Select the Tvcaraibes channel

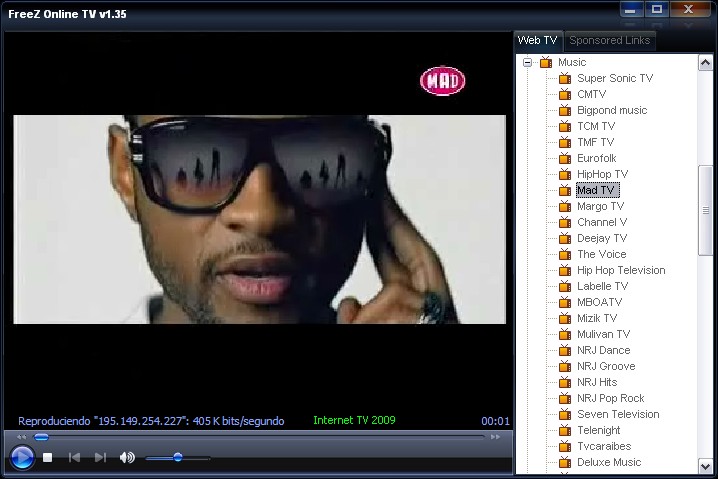[604, 446]
